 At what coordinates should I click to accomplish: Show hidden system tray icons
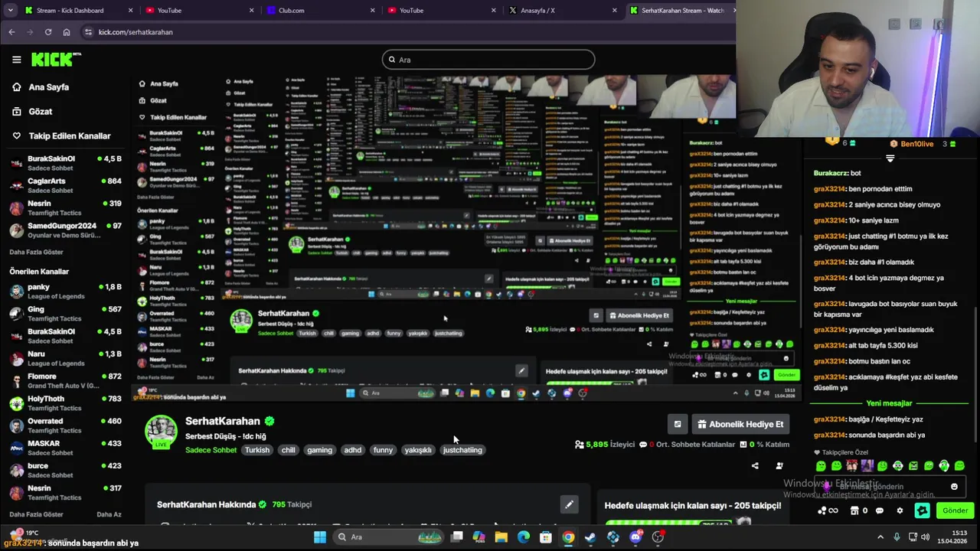point(880,536)
